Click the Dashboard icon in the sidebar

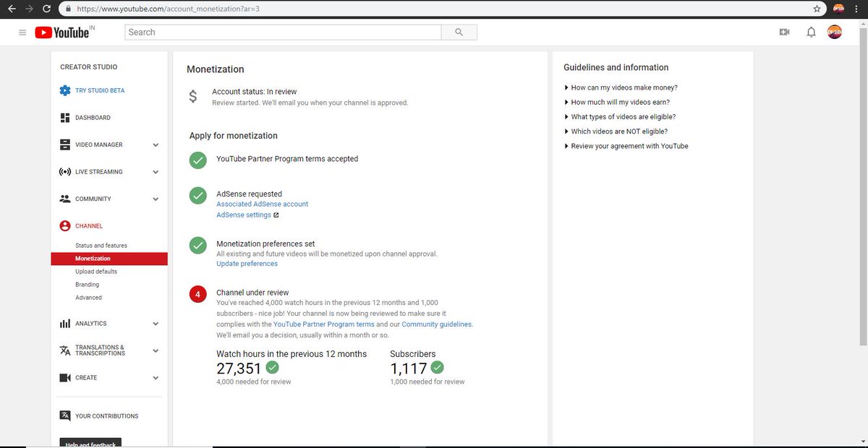pos(65,118)
